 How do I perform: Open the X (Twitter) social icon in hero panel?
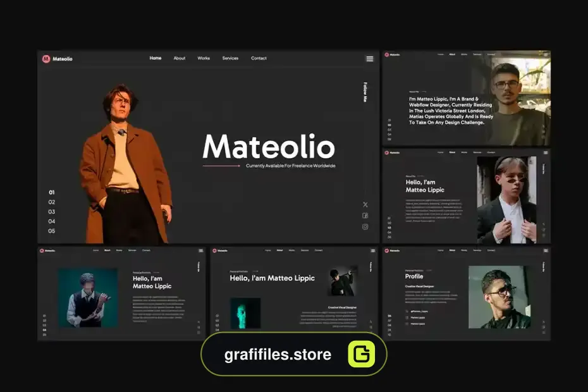[x=365, y=204]
